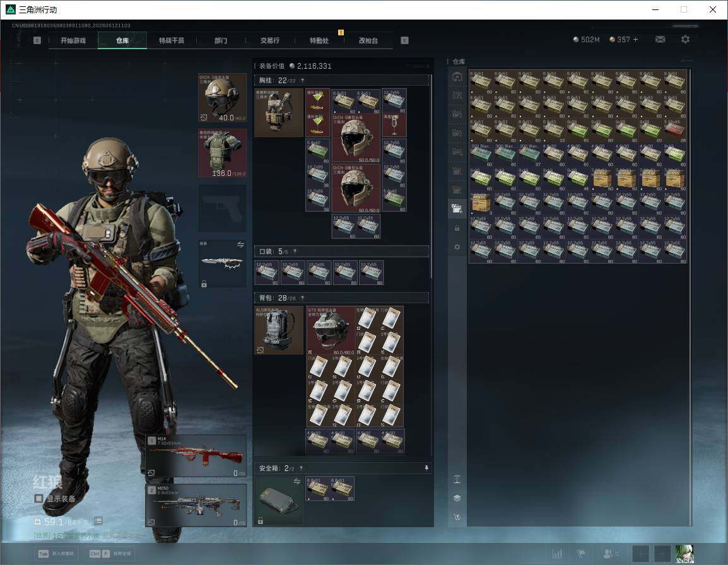This screenshot has height=565, width=728.
Task: Click the locked warehouse page icon
Action: pos(457,228)
